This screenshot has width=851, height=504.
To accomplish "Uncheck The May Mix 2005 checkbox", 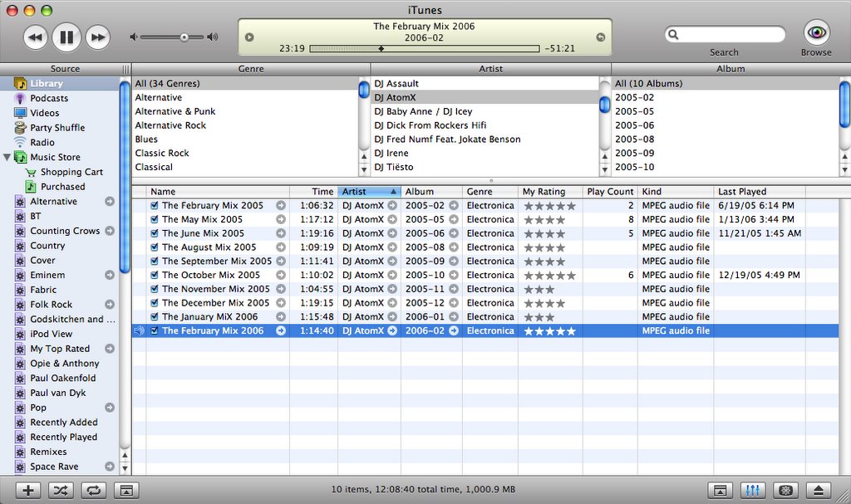I will (155, 220).
